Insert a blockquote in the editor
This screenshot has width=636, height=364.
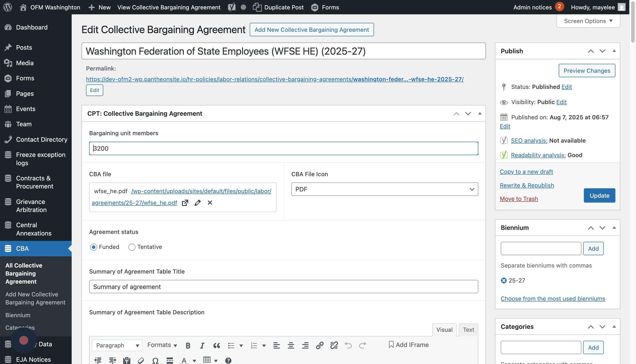tap(216, 345)
